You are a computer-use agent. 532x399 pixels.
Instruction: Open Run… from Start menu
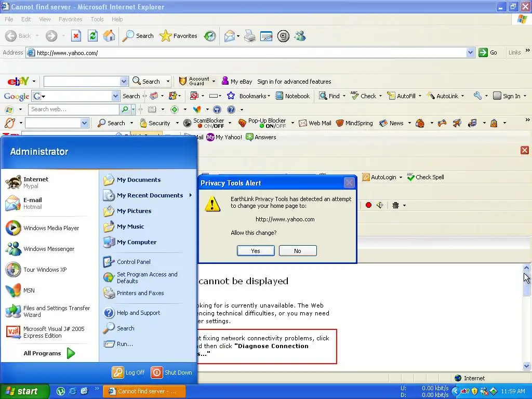pyautogui.click(x=118, y=344)
